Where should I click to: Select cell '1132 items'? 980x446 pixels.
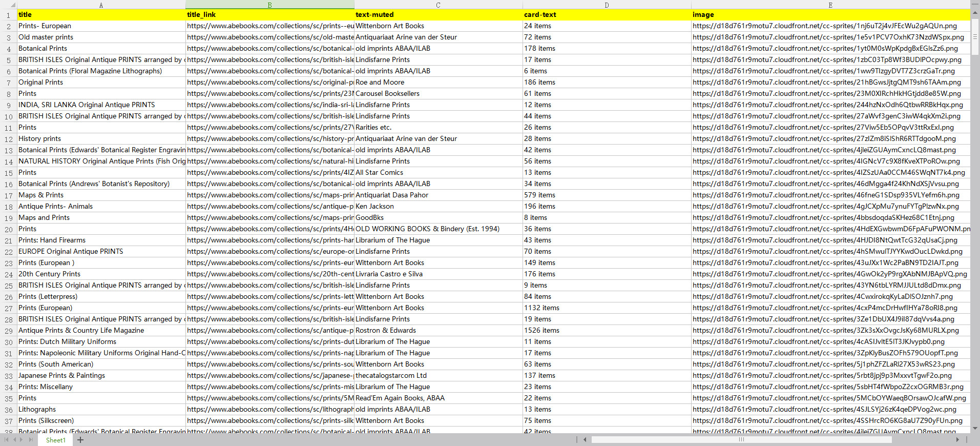pos(607,308)
